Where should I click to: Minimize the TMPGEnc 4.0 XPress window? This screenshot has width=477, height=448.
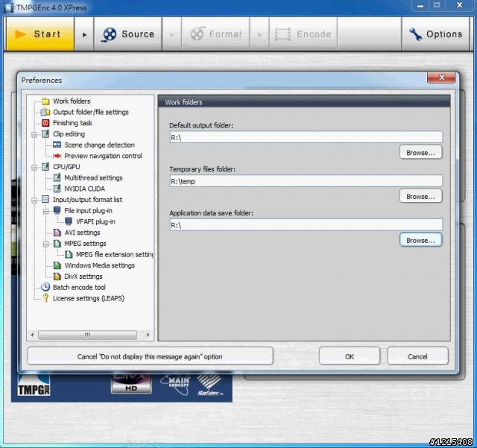[420, 5]
